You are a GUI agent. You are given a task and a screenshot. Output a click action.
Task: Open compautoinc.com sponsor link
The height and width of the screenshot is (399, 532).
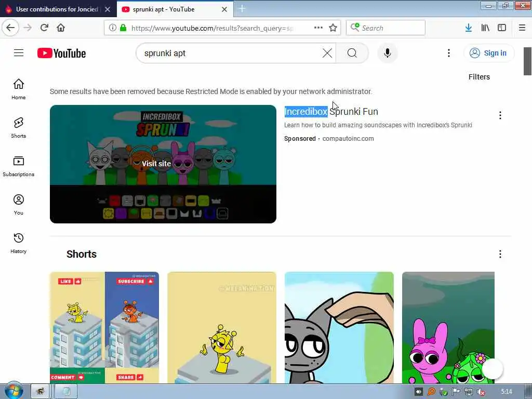pyautogui.click(x=348, y=138)
